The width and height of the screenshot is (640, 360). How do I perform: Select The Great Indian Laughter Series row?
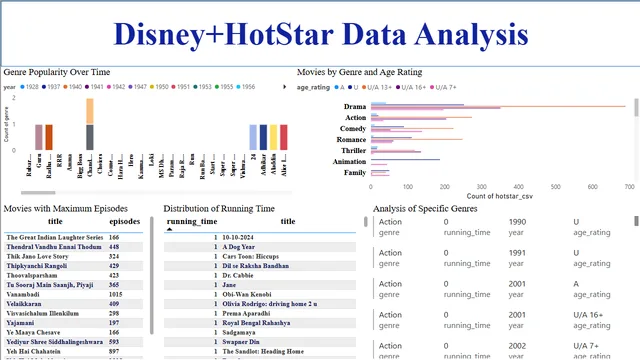[73, 237]
